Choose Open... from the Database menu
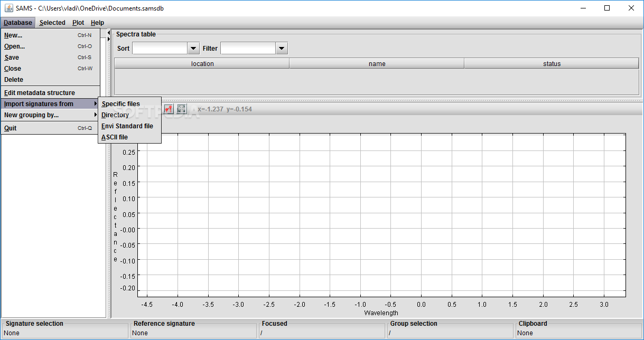644x340 pixels. (x=50, y=46)
